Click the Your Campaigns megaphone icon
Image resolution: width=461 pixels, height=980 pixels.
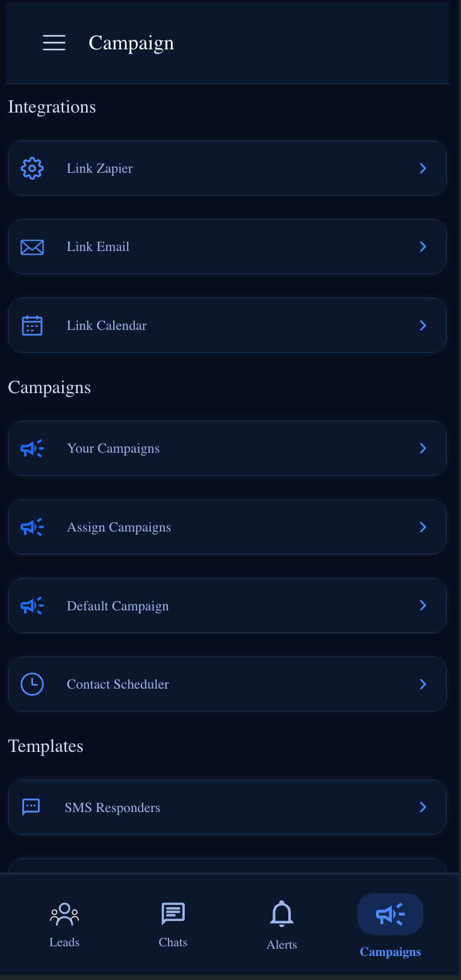click(x=32, y=448)
